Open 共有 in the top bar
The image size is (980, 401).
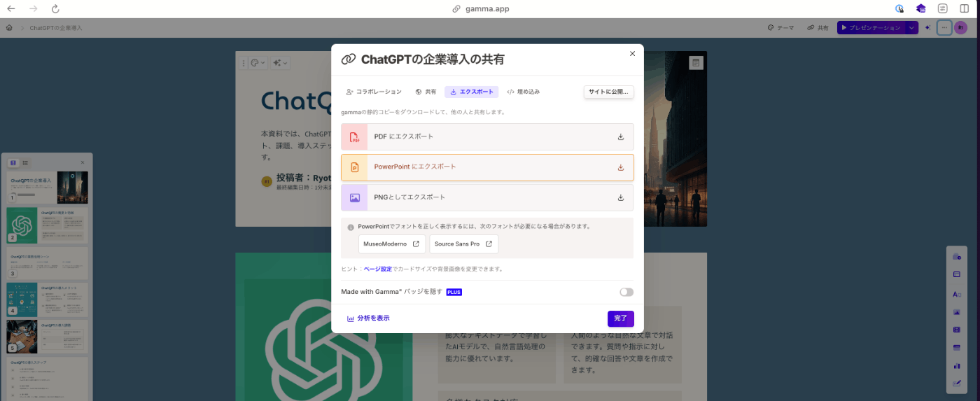point(818,28)
